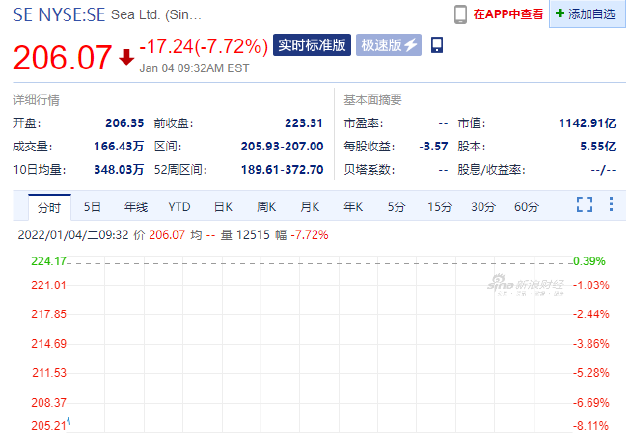This screenshot has height=433, width=630.
Task: Click the chart info line date 2022/01/04
Action: [52, 235]
